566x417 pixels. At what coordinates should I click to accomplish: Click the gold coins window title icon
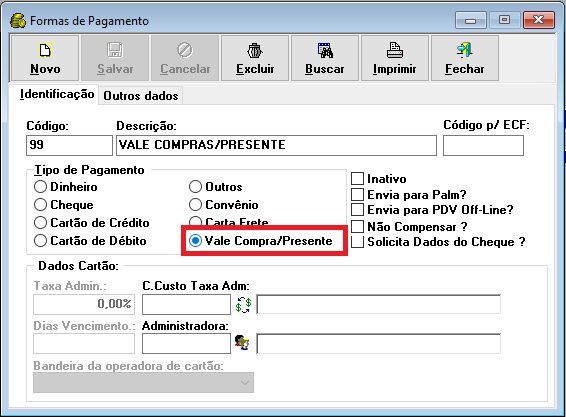[18, 21]
